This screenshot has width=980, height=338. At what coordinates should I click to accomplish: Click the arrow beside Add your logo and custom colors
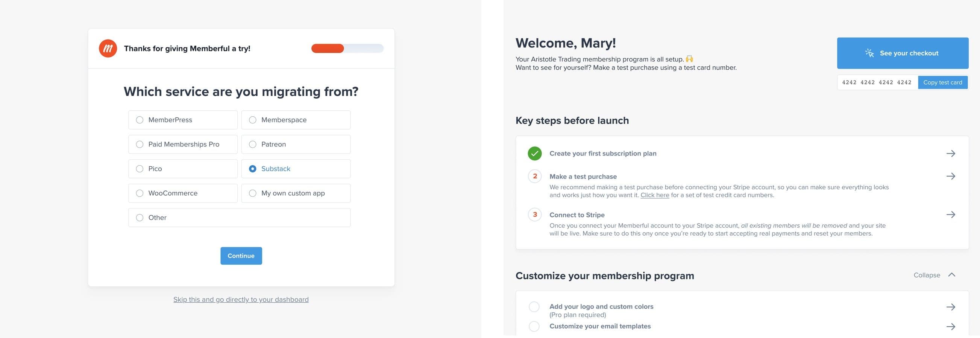point(951,306)
